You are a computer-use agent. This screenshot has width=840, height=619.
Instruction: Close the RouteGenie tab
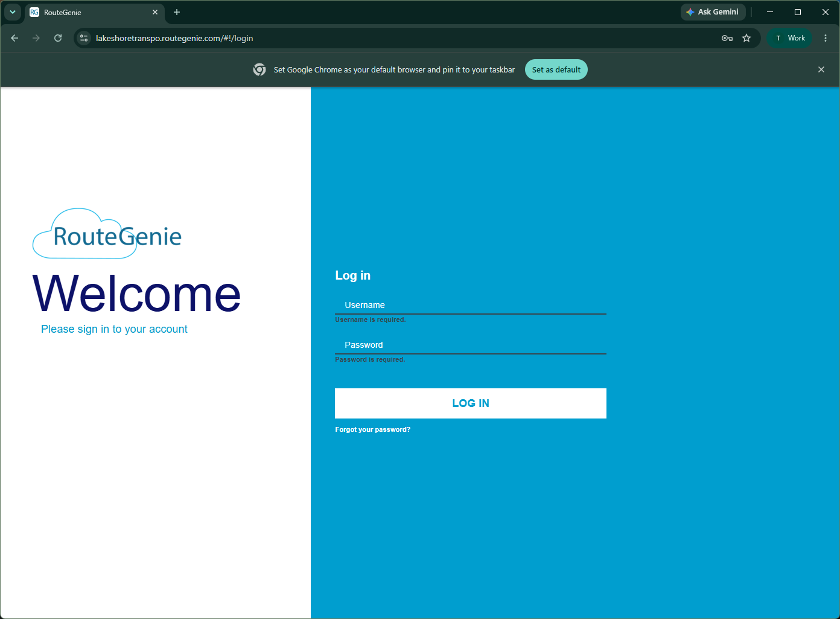click(x=155, y=12)
